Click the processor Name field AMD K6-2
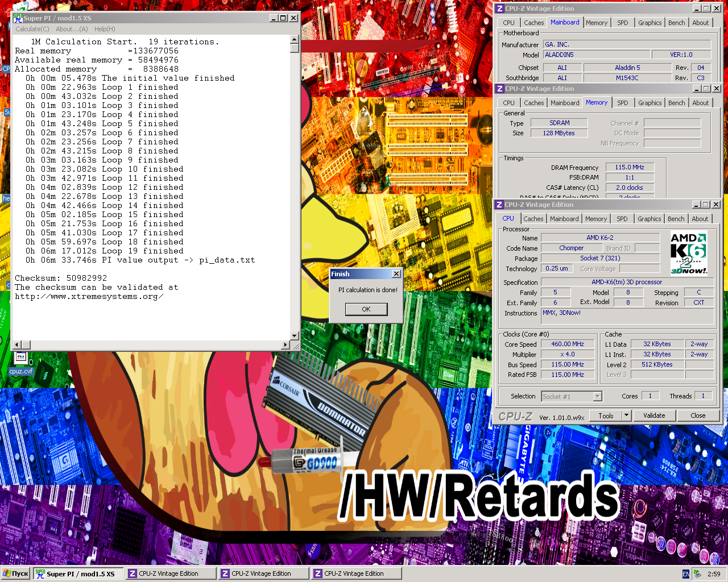728x582 pixels. pyautogui.click(x=600, y=238)
